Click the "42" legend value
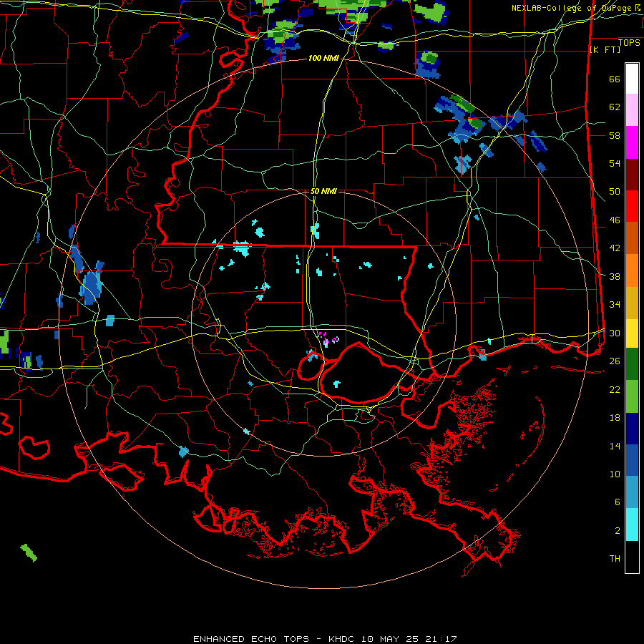The height and width of the screenshot is (644, 644). pyautogui.click(x=615, y=248)
